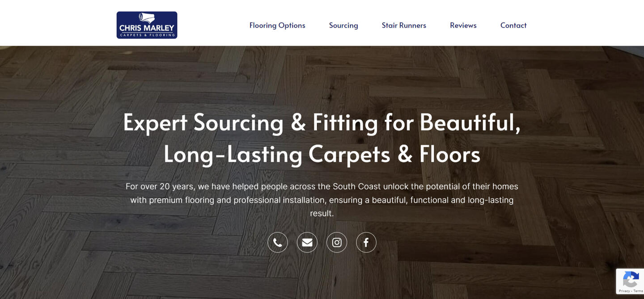The width and height of the screenshot is (644, 299).
Task: Click the reCAPTCHA badge logo
Action: (631, 279)
